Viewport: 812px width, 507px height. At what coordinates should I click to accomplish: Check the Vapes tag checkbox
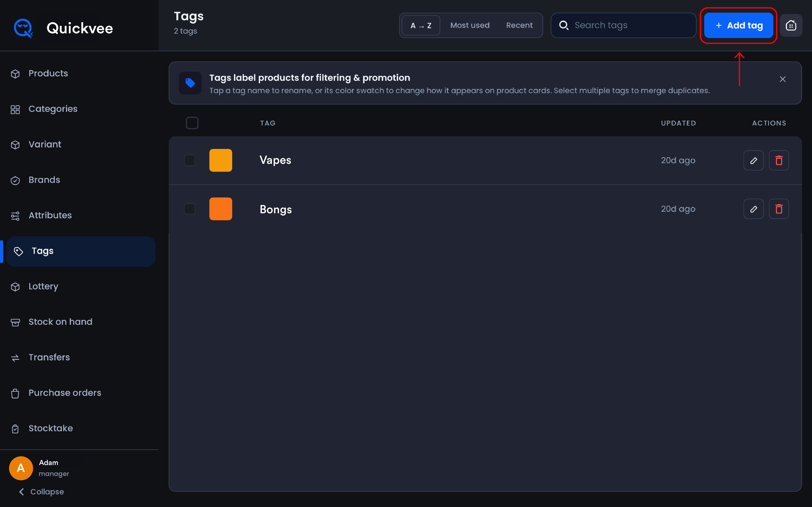point(190,160)
